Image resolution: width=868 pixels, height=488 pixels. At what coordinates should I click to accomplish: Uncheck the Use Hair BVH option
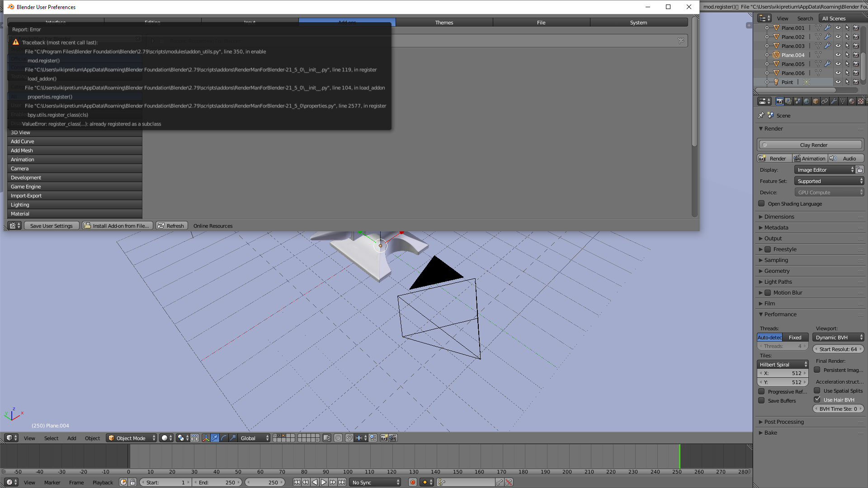point(817,399)
